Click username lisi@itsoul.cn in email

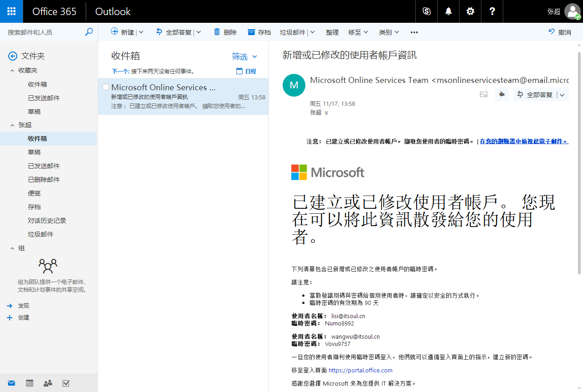[348, 316]
